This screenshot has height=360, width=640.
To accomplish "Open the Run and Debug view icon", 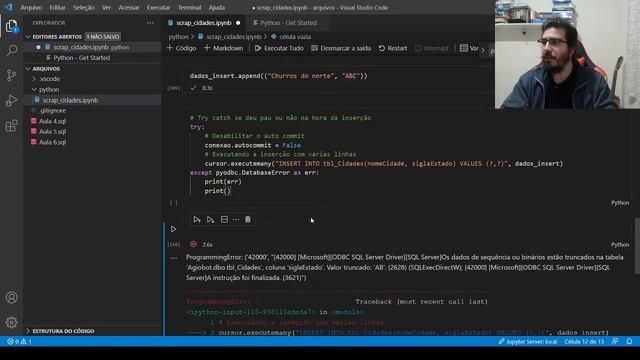I will pyautogui.click(x=11, y=100).
